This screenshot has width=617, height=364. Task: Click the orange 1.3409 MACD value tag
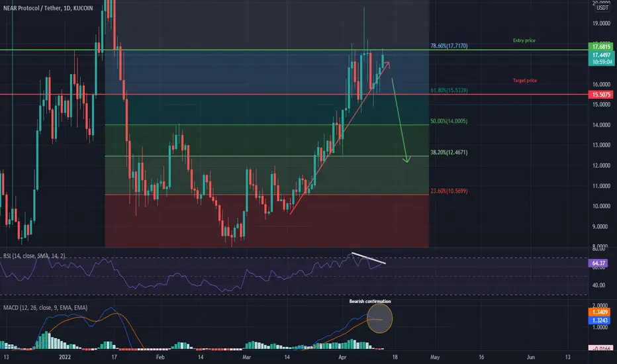599,312
